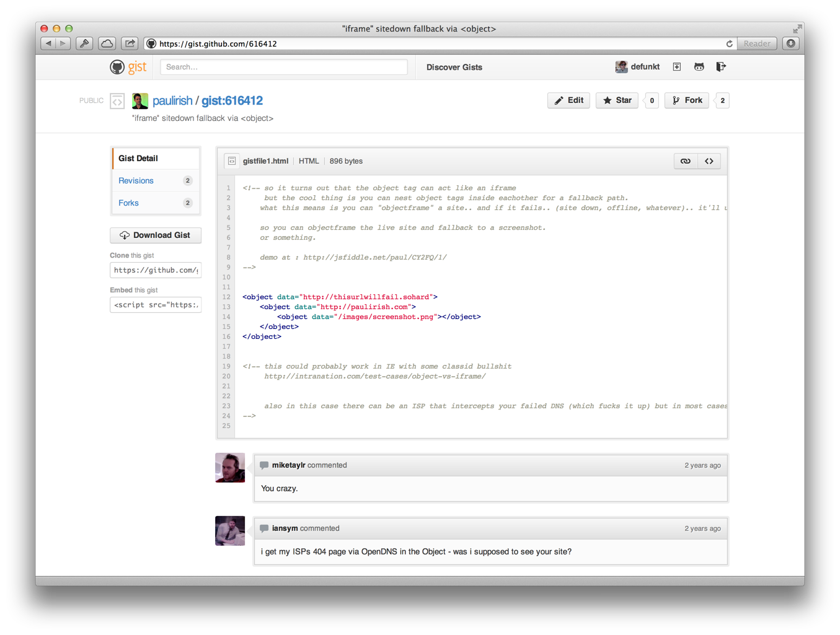Screen dimensions: 840x635
Task: Open the Discover Gists link
Action: tap(454, 68)
